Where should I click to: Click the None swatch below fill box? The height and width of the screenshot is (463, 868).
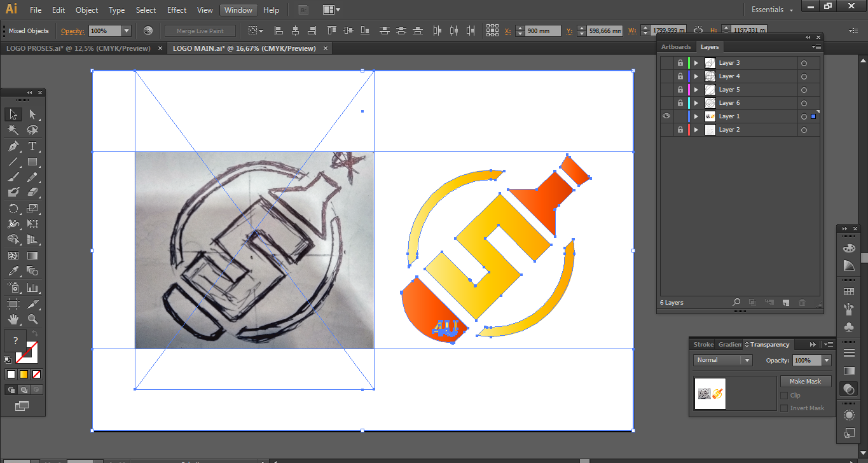coord(36,374)
